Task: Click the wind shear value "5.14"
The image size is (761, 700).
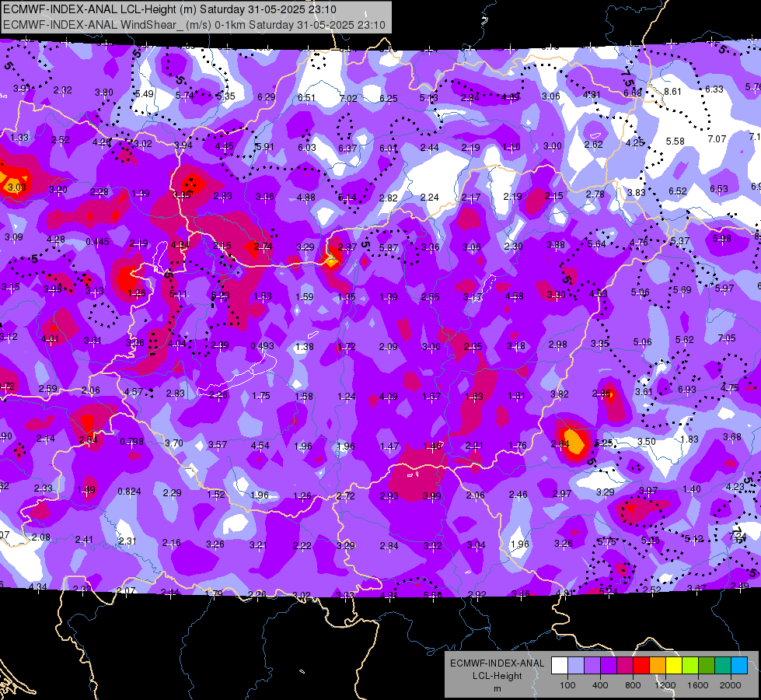Action: click(x=347, y=198)
